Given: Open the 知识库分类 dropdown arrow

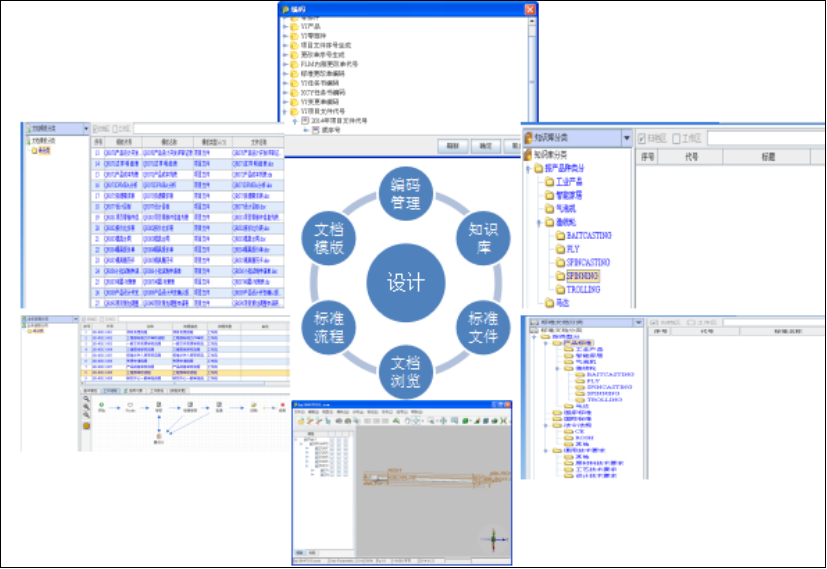Looking at the screenshot, I should click(x=627, y=138).
